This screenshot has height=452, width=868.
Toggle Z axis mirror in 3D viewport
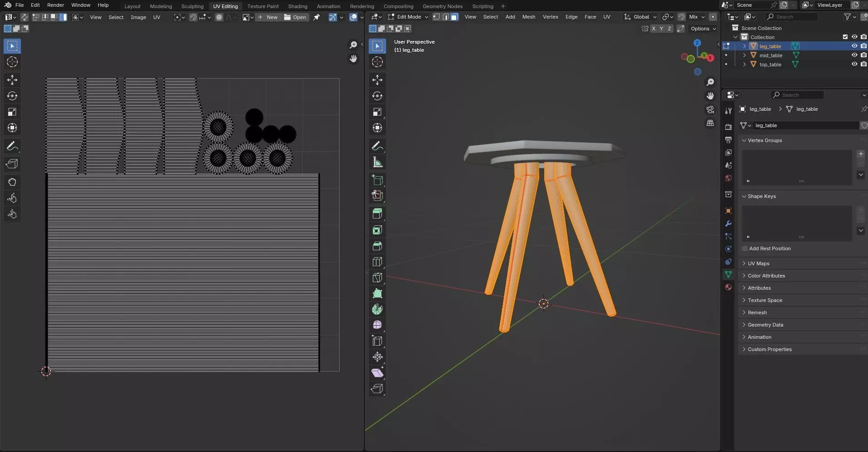[x=669, y=29]
